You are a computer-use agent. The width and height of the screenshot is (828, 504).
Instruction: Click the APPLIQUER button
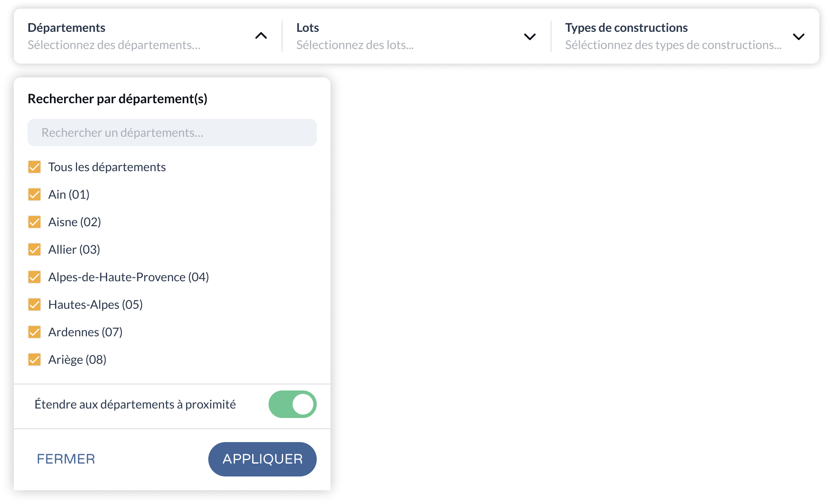point(263,459)
